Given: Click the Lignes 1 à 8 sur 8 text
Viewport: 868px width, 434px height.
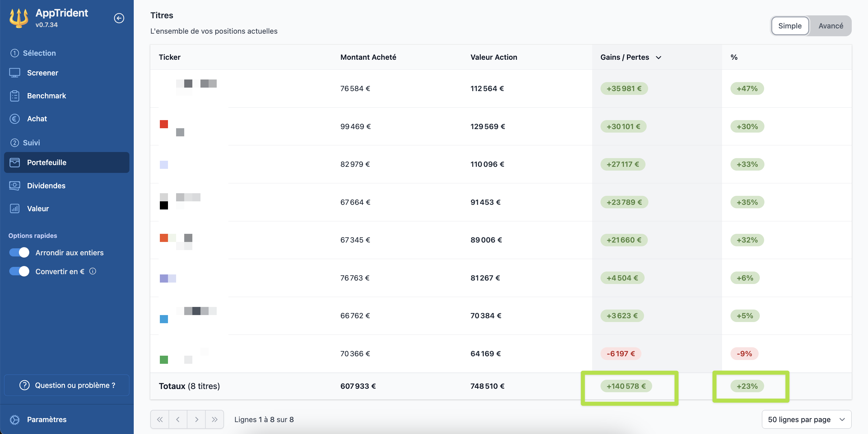Looking at the screenshot, I should pos(264,419).
